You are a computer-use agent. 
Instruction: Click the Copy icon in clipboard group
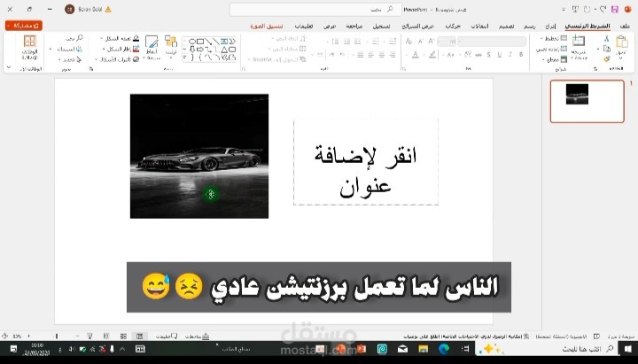606,49
